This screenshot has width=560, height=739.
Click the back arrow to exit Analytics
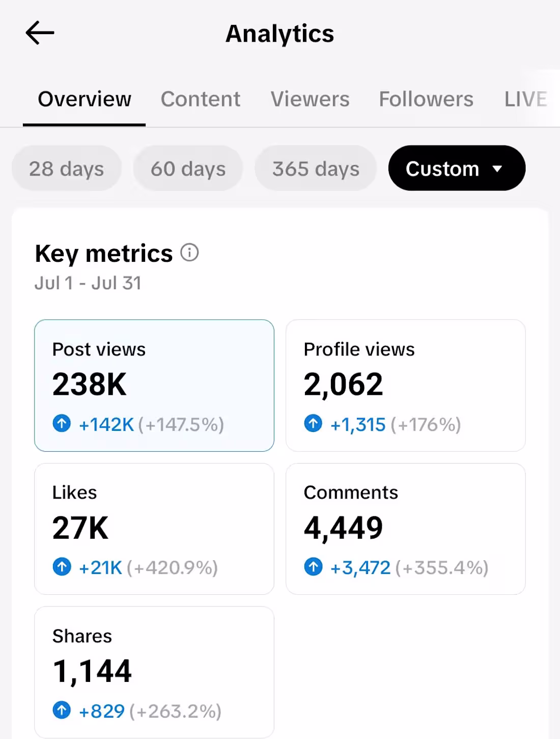(x=40, y=33)
